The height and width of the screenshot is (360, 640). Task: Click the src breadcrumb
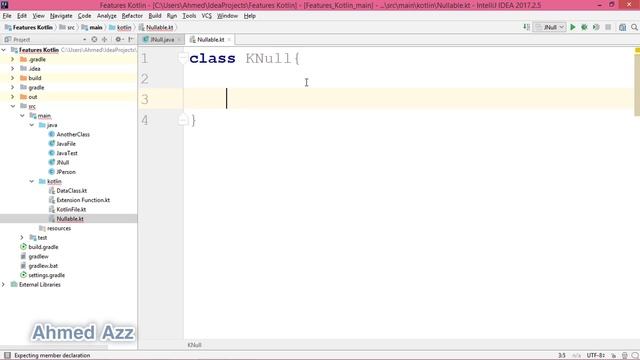(67, 27)
